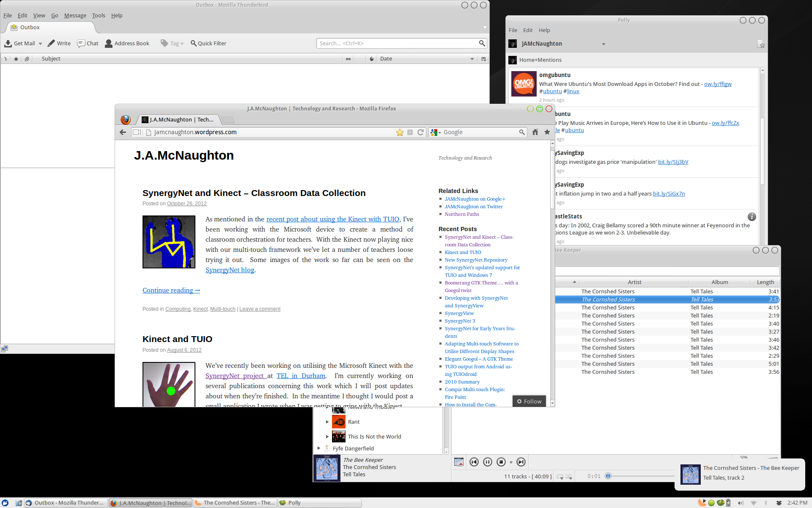812x508 pixels.
Task: Open Polly Edit menu
Action: [x=527, y=30]
